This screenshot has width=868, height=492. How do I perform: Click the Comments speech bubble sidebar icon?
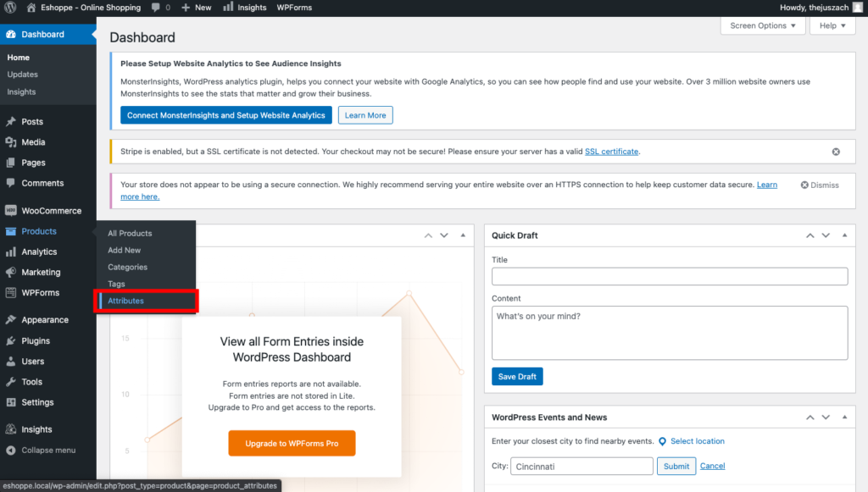coord(10,183)
